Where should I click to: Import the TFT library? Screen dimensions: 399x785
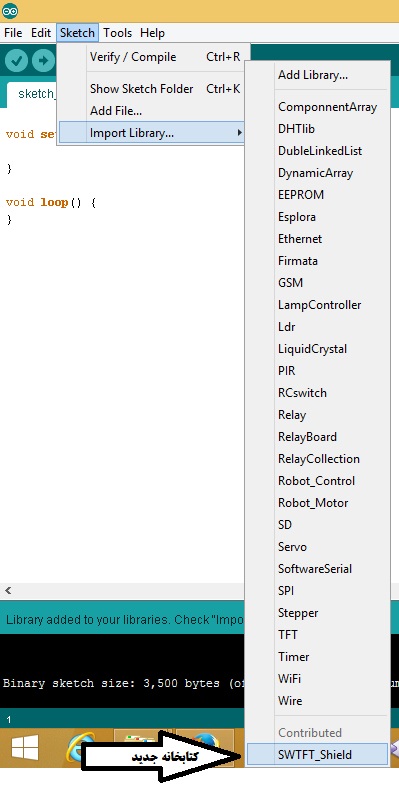point(317,636)
